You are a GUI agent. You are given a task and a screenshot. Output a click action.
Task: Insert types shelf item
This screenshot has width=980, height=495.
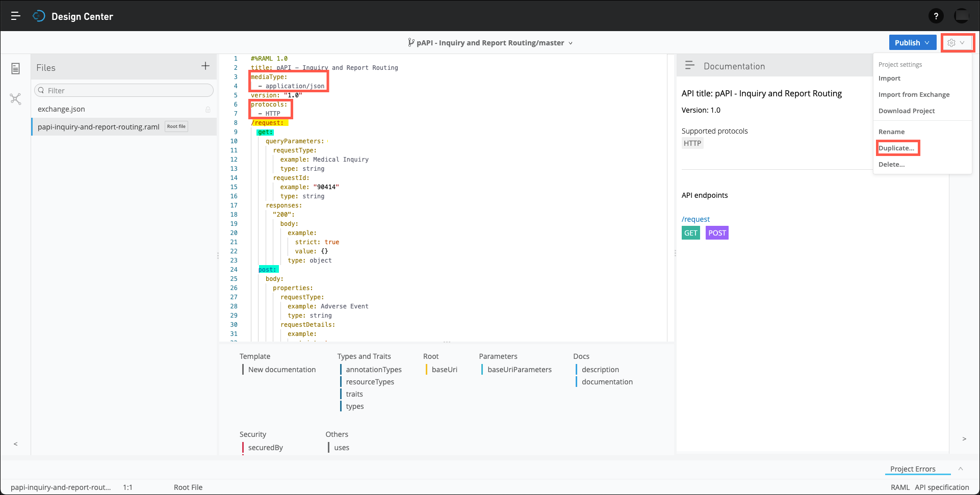coord(355,406)
